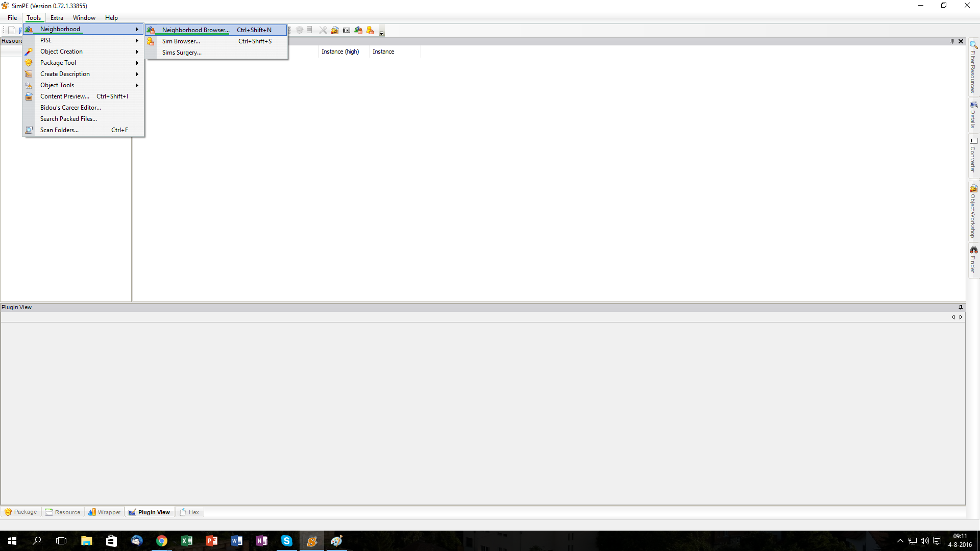Open Chrome from the taskbar
This screenshot has height=551, width=980.
[161, 541]
